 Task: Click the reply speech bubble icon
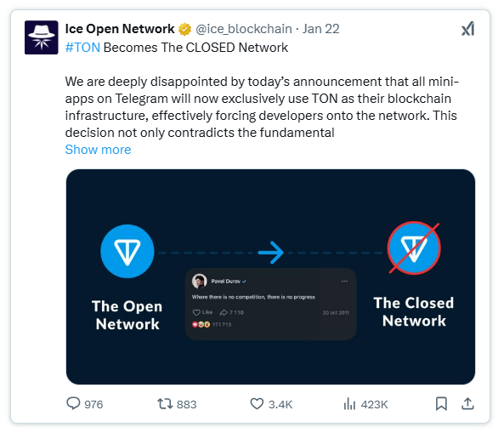pyautogui.click(x=73, y=403)
